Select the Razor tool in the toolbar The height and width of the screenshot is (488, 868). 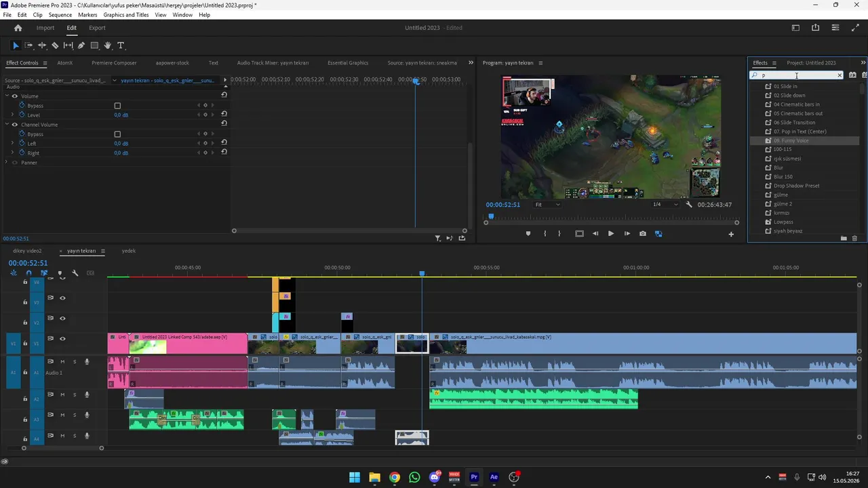click(55, 45)
